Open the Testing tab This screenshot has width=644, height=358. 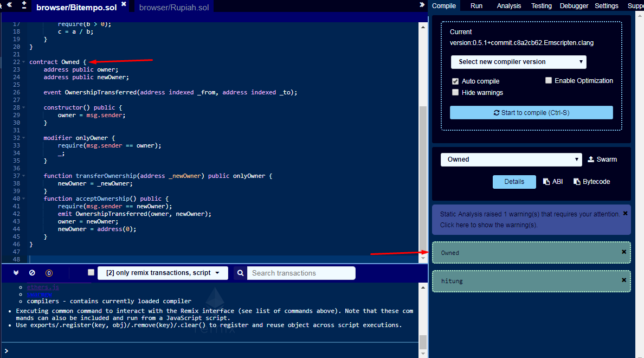pyautogui.click(x=542, y=6)
